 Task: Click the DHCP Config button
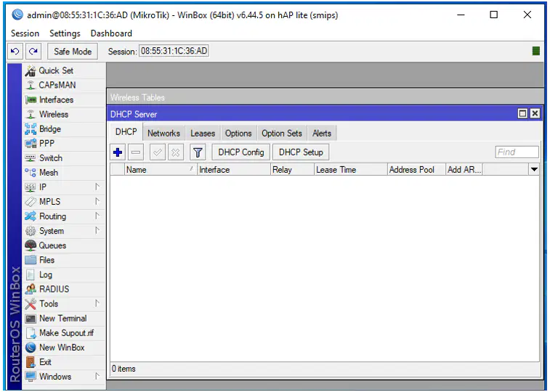(241, 152)
